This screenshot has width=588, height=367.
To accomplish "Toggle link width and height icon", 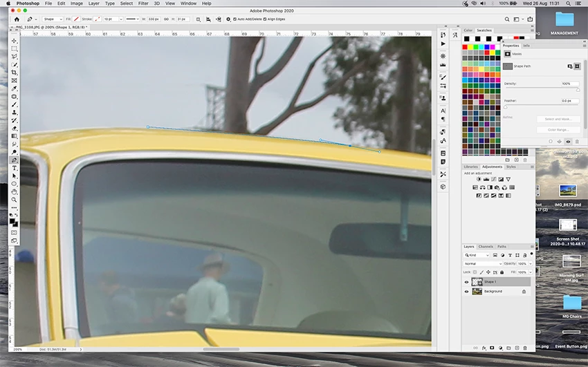I will [x=166, y=19].
